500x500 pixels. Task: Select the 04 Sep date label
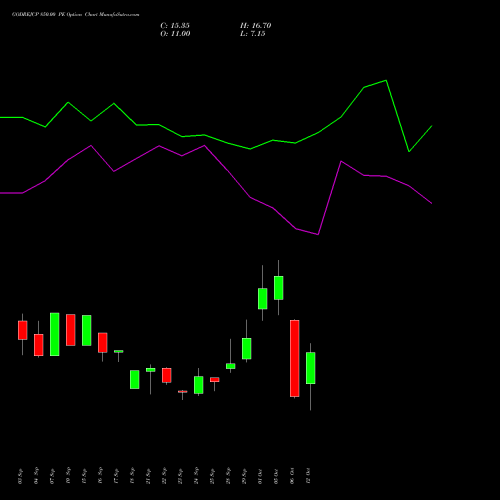pos(36,476)
